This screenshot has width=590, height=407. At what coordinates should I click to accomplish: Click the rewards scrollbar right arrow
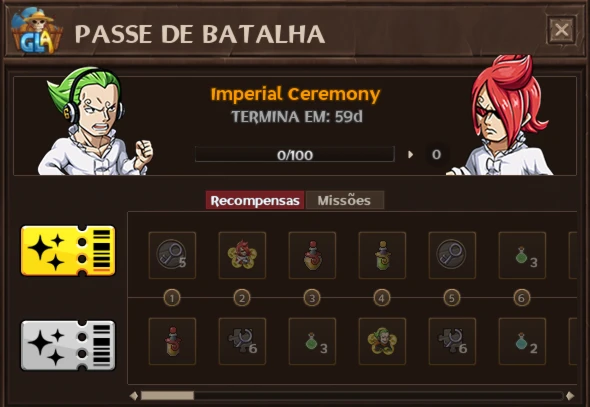(x=570, y=395)
